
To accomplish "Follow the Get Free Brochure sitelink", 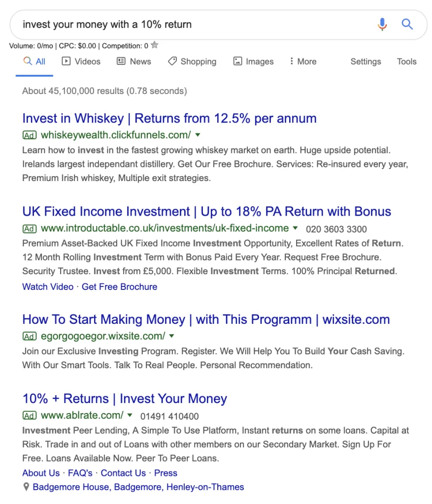I will (119, 287).
